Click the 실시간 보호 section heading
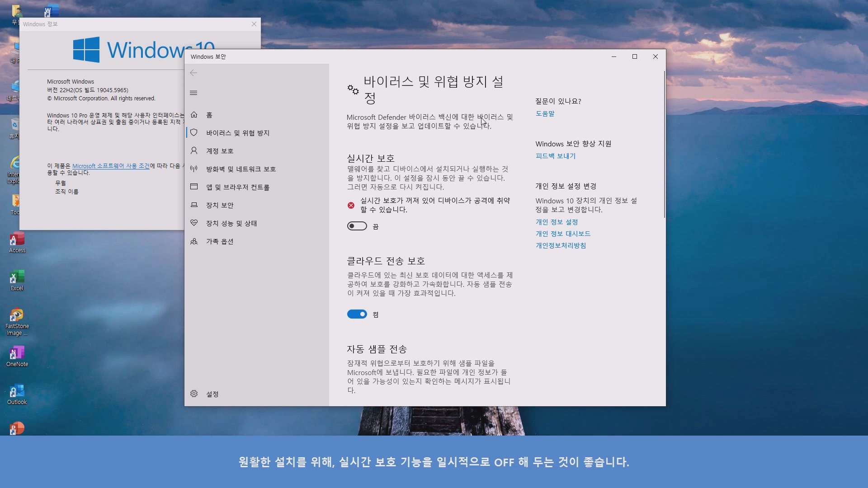Screen dimensions: 868x488 tap(371, 158)
